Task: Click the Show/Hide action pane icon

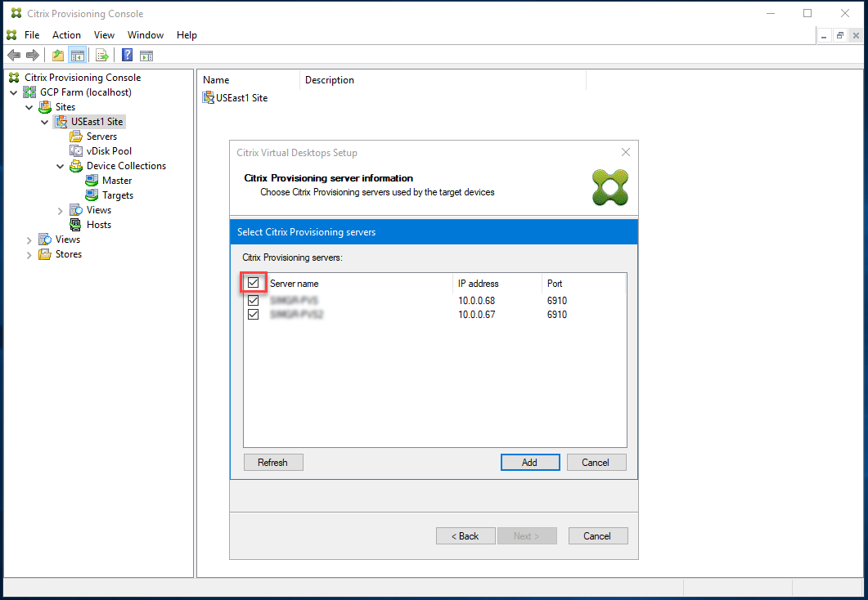Action: (x=146, y=55)
